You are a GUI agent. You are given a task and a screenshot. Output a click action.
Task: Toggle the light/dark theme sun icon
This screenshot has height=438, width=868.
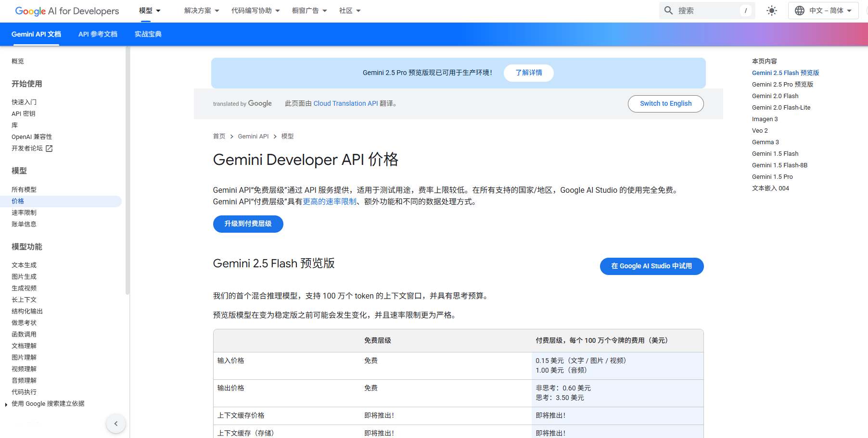(772, 11)
